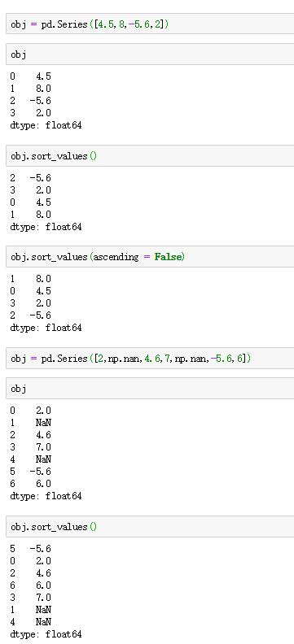Click the second 'obj' code cell
Screen dimensions: 294x644
point(150,389)
